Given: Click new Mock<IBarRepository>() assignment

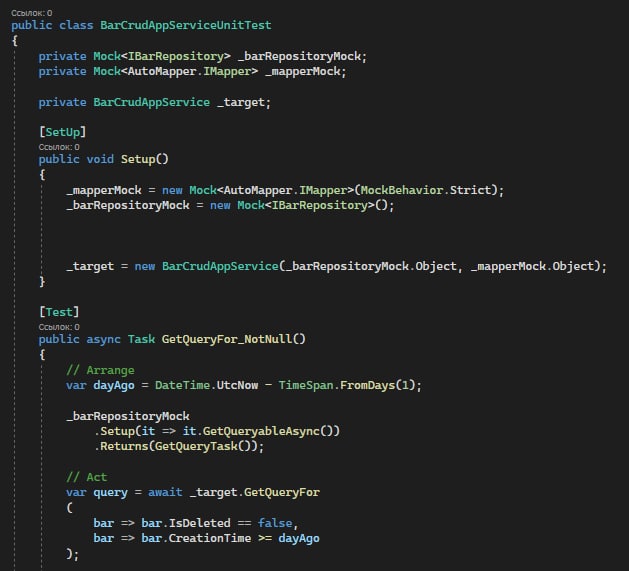Looking at the screenshot, I should (299, 205).
